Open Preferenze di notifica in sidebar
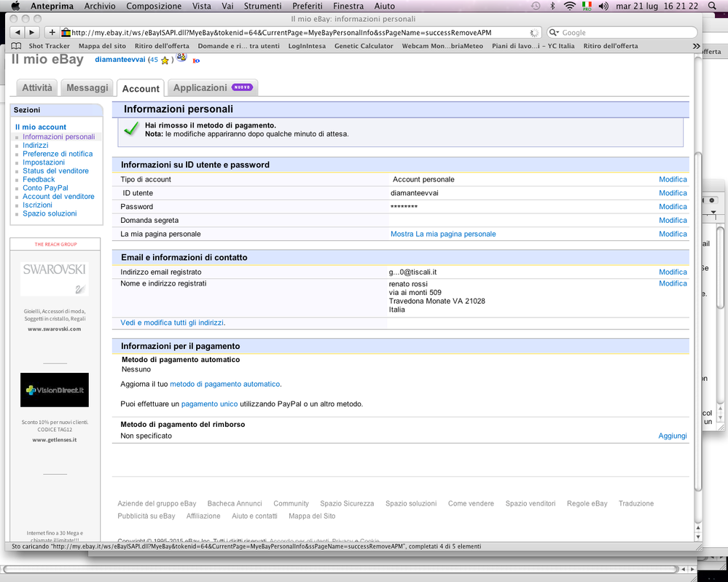The width and height of the screenshot is (728, 582). (58, 154)
